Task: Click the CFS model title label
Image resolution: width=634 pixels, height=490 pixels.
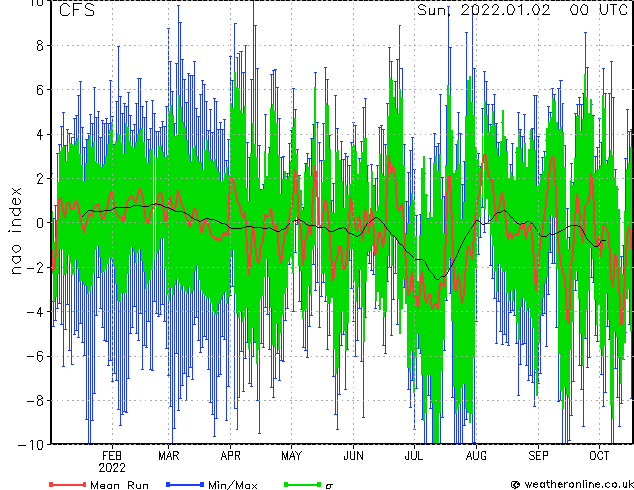Action: [77, 10]
